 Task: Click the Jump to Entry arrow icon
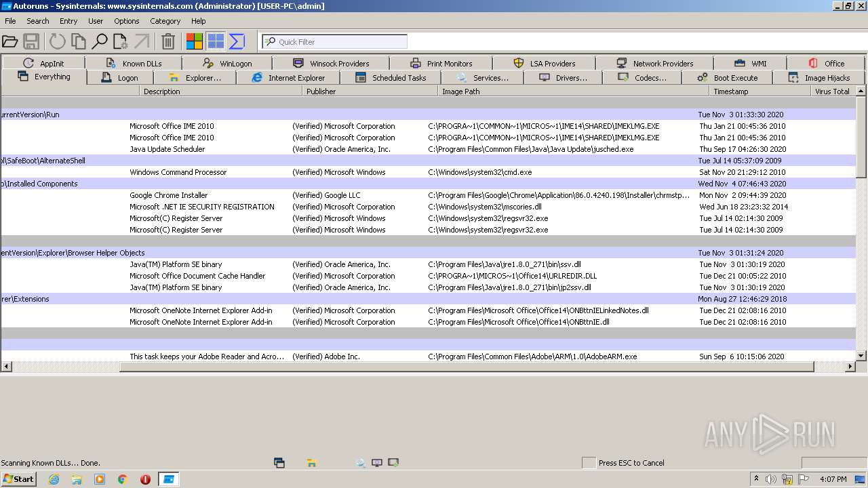pyautogui.click(x=142, y=41)
